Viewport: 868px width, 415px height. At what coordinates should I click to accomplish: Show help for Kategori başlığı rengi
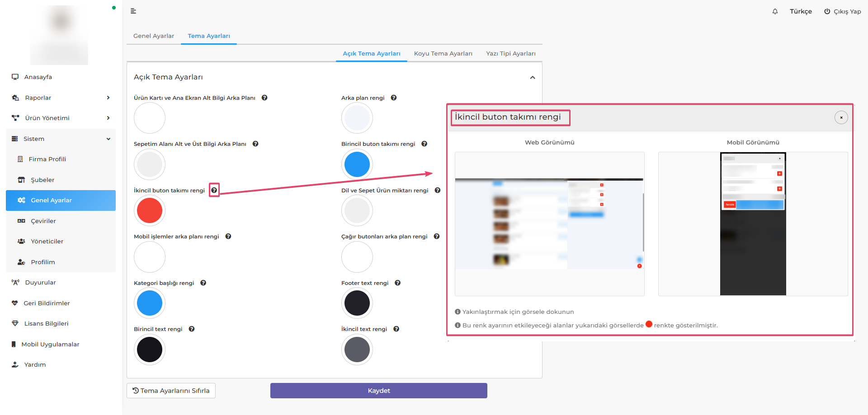tap(203, 283)
